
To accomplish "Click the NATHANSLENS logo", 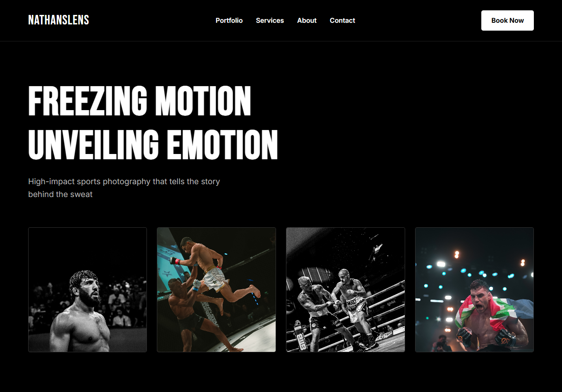I will coord(58,20).
